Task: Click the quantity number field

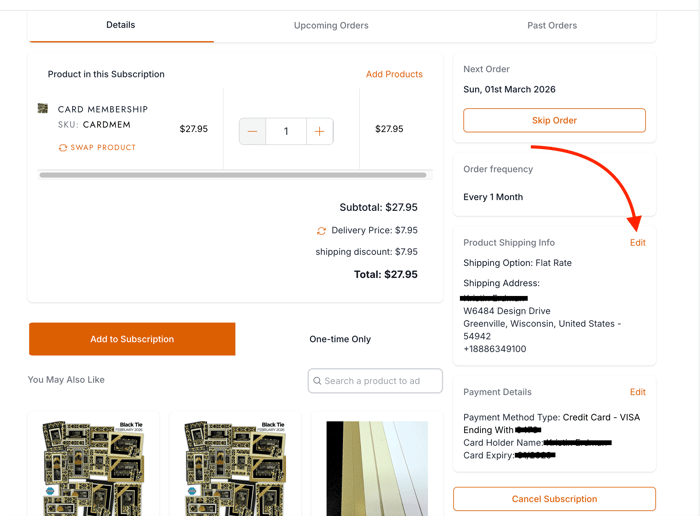Action: (286, 131)
